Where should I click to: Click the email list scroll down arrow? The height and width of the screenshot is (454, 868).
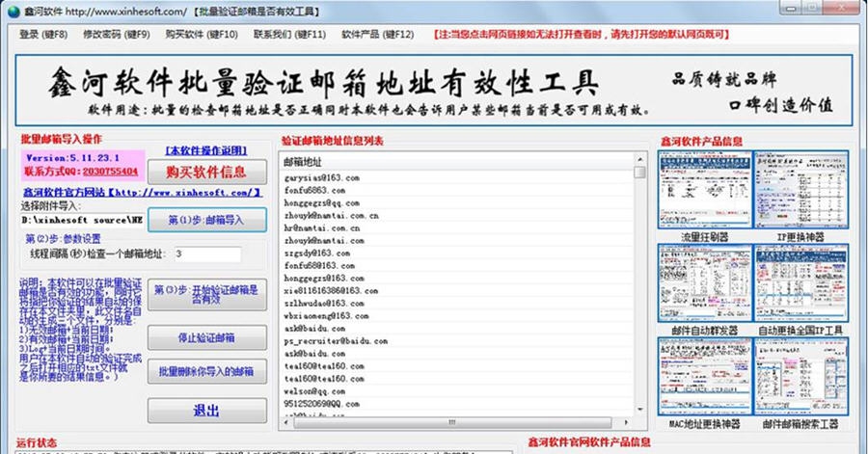tap(640, 410)
